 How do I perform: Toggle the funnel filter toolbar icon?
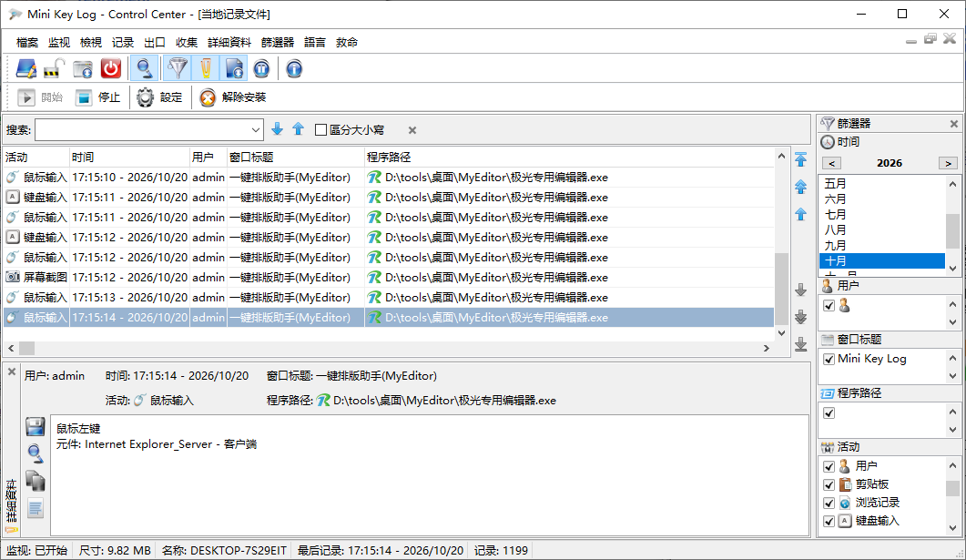point(178,68)
